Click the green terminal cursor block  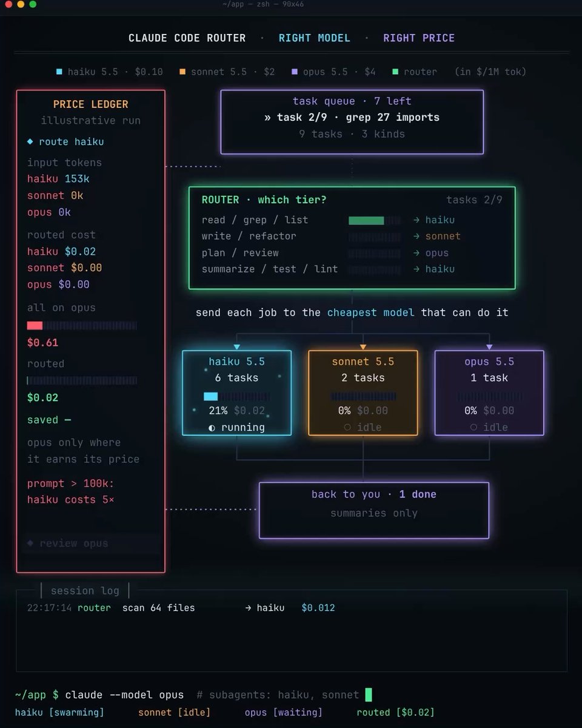tap(368, 694)
